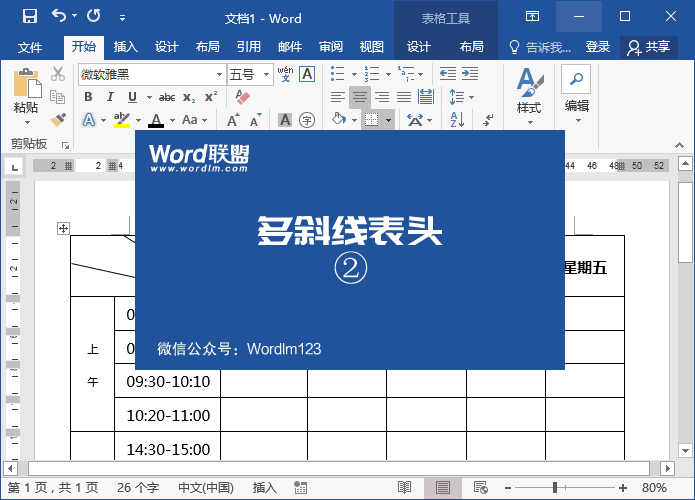Toggle strikethrough formatting
The image size is (695, 500).
pyautogui.click(x=167, y=97)
